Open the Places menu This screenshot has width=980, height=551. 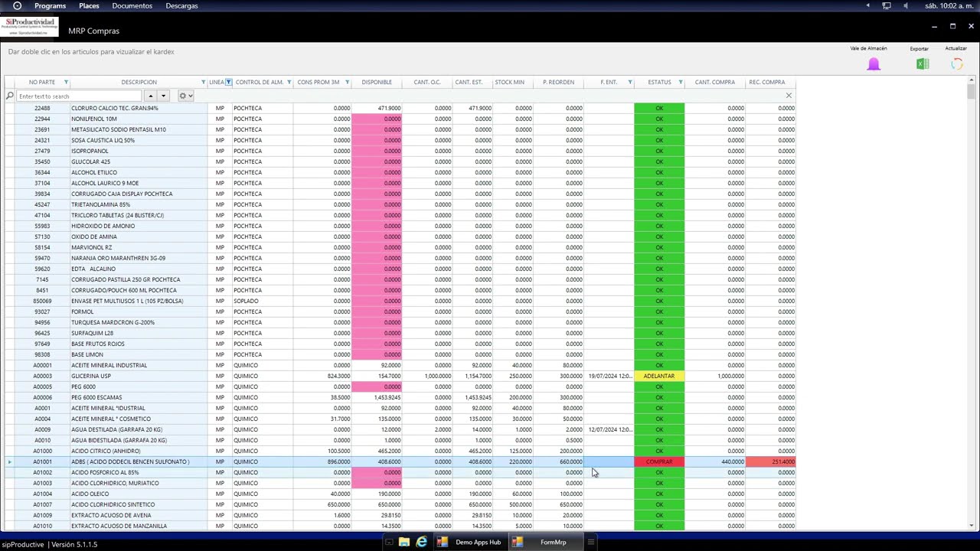89,5
